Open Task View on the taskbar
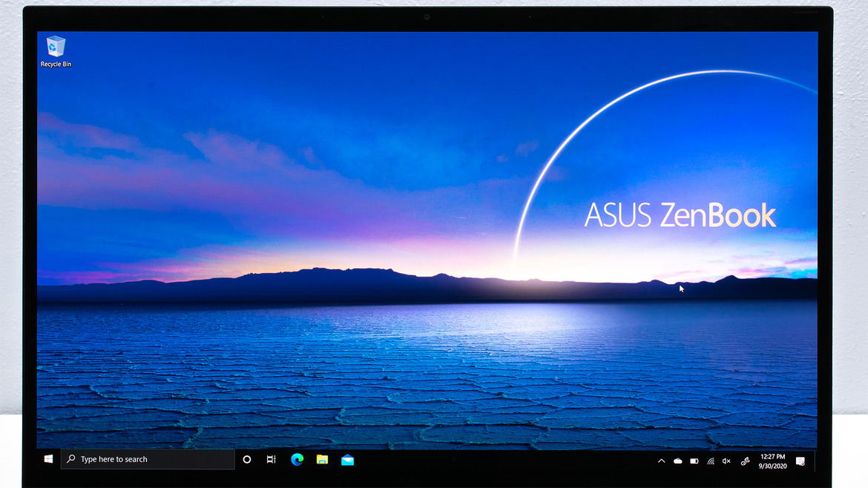Screen dimensions: 868x488 pyautogui.click(x=272, y=460)
